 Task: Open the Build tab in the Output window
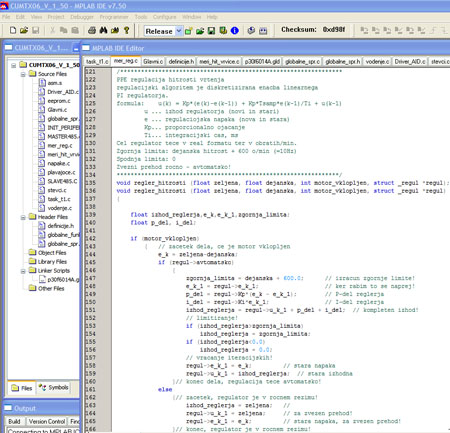14,422
